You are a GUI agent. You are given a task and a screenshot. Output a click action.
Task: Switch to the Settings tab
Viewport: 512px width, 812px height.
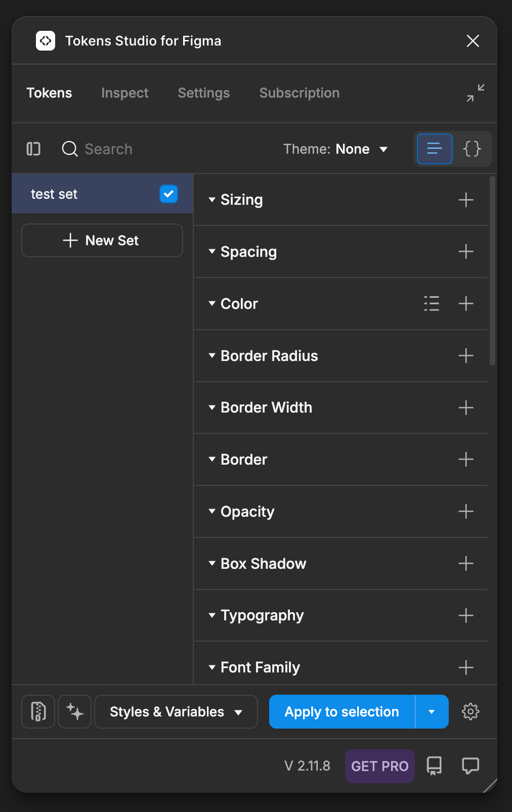204,93
